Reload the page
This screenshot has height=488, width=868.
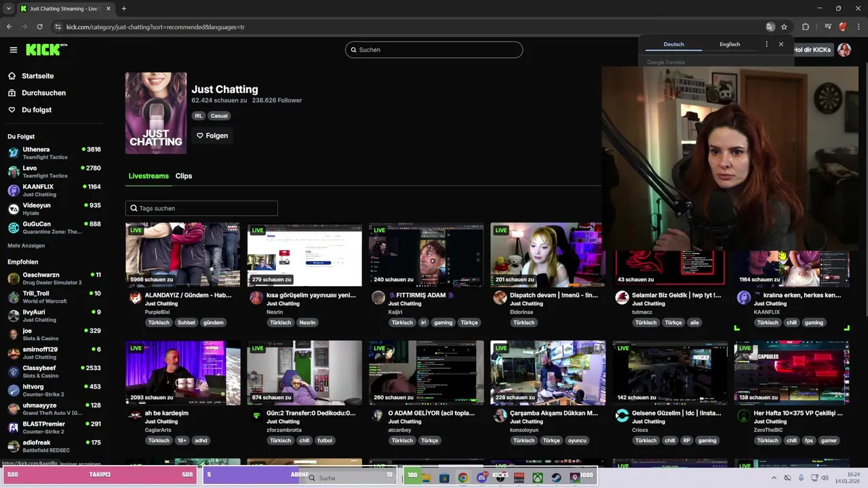coord(40,27)
